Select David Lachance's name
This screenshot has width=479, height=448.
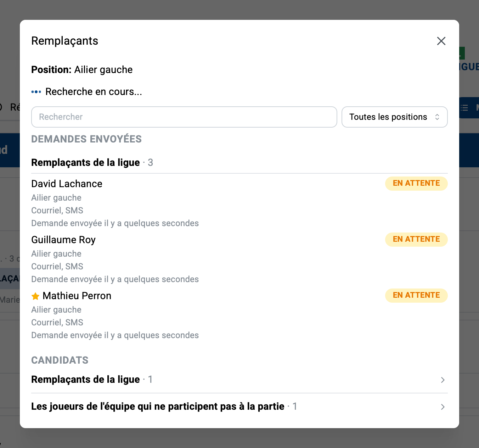pos(67,184)
